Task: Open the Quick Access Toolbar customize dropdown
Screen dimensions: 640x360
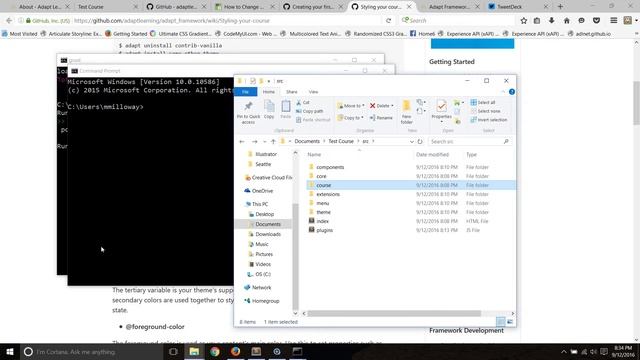Action: pos(269,81)
